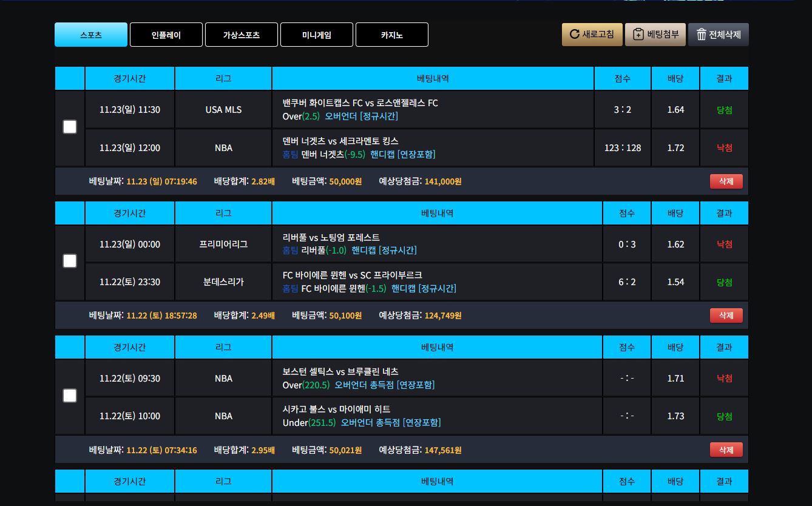Screen dimensions: 812x506
Task: Tick the checkbox for the 11.23 07:19:46 bet
Action: click(70, 127)
